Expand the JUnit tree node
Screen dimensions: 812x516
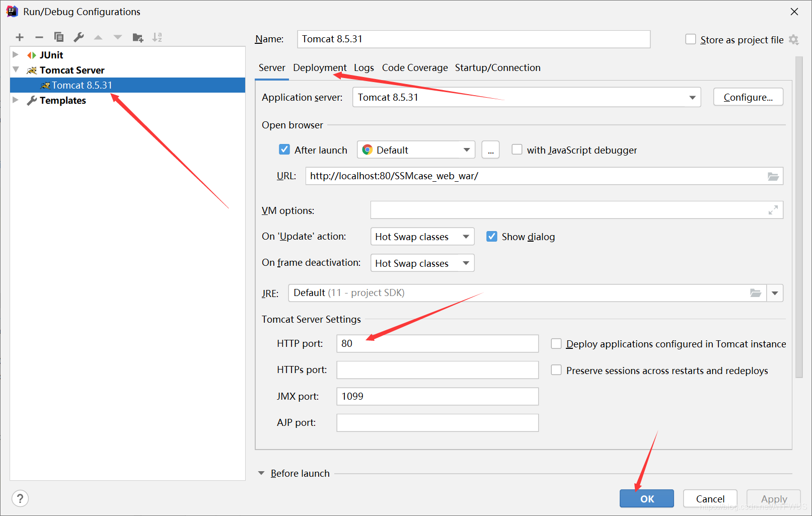point(16,54)
